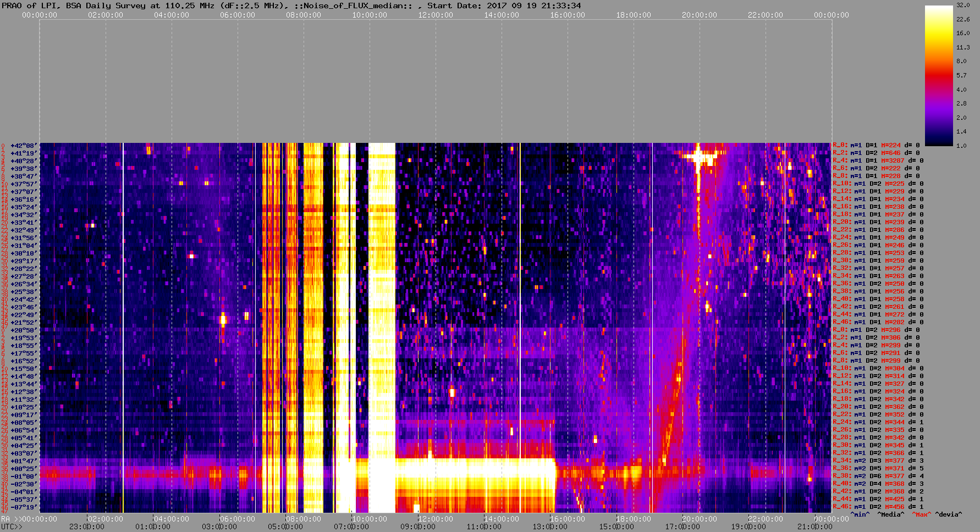Screen dimensions: 980x532
Task: Click the R_0 row with M=224
Action: click(x=877, y=146)
